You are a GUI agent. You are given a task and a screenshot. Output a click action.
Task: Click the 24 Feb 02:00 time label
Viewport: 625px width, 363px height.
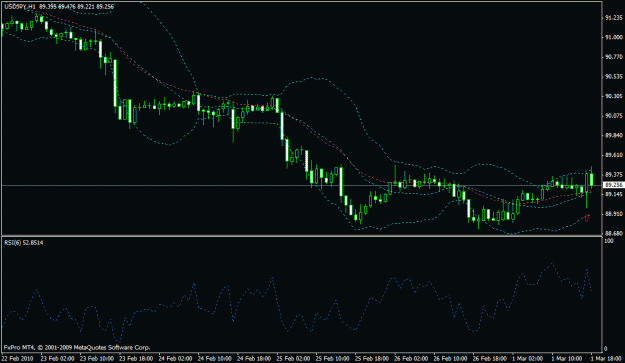175,358
